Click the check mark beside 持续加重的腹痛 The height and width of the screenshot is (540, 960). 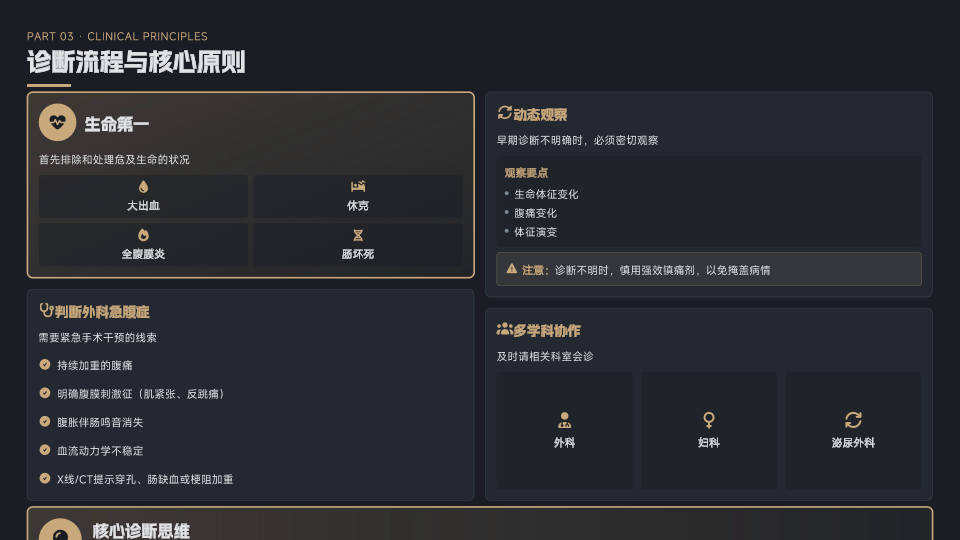45,365
